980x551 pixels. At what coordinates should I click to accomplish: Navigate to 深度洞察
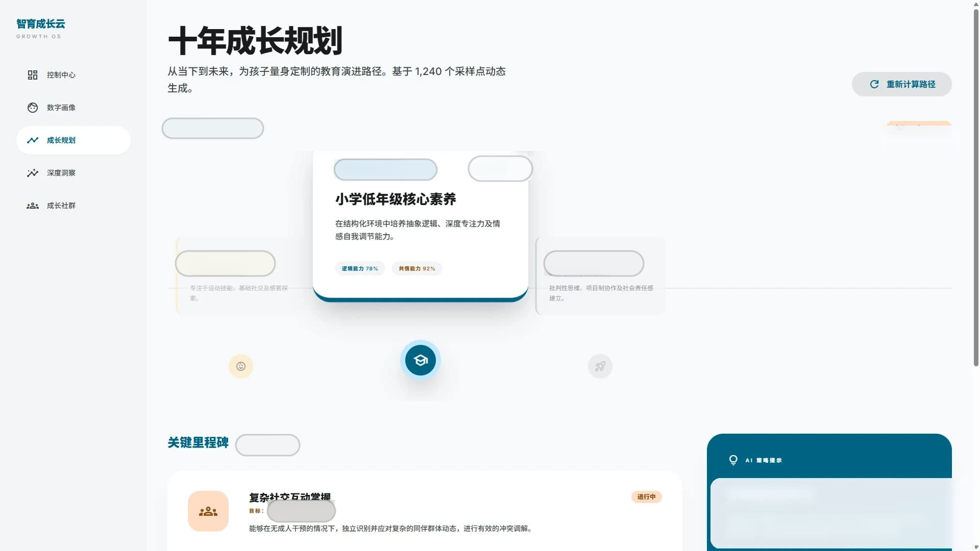73,173
